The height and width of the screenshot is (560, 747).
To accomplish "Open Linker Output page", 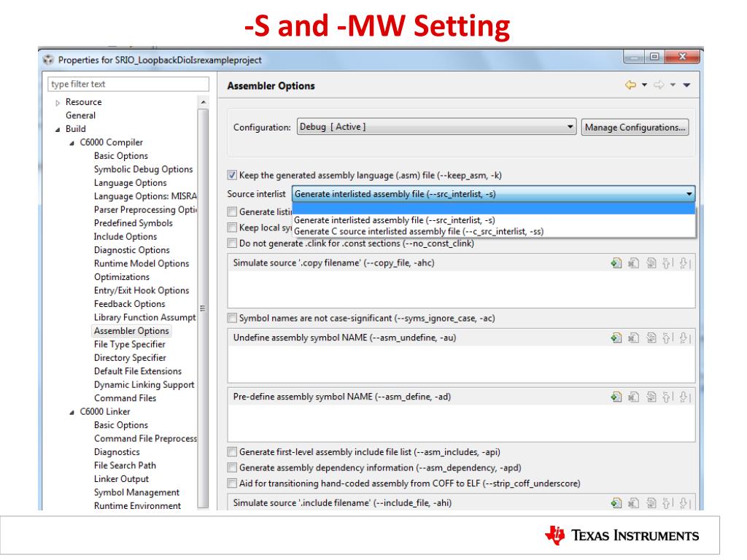I will pos(122,478).
